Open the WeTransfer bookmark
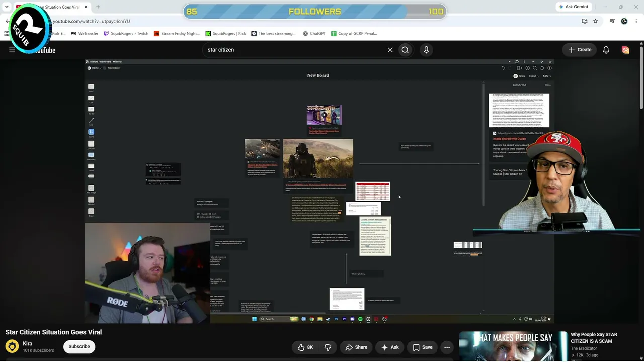 tap(85, 33)
